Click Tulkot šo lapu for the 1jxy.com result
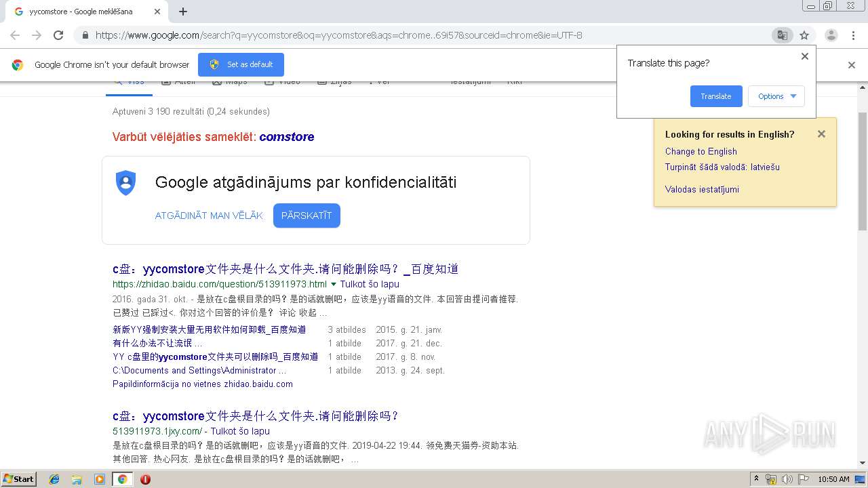This screenshot has height=488, width=868. (240, 431)
